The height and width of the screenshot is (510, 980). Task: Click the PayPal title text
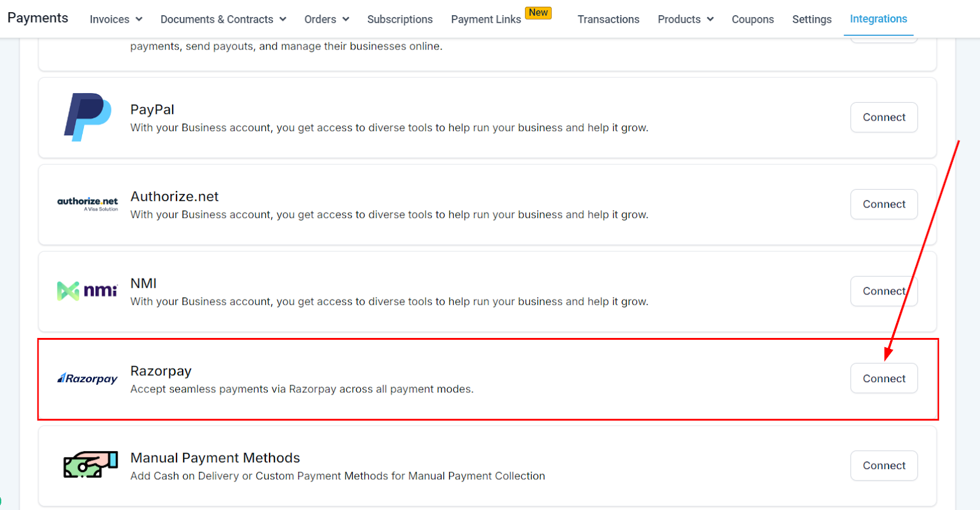[x=153, y=110]
